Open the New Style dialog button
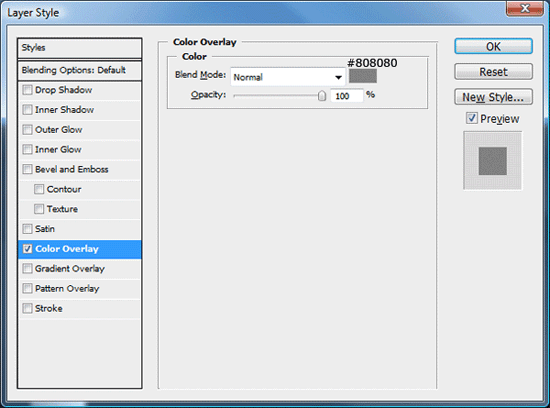 pos(493,97)
